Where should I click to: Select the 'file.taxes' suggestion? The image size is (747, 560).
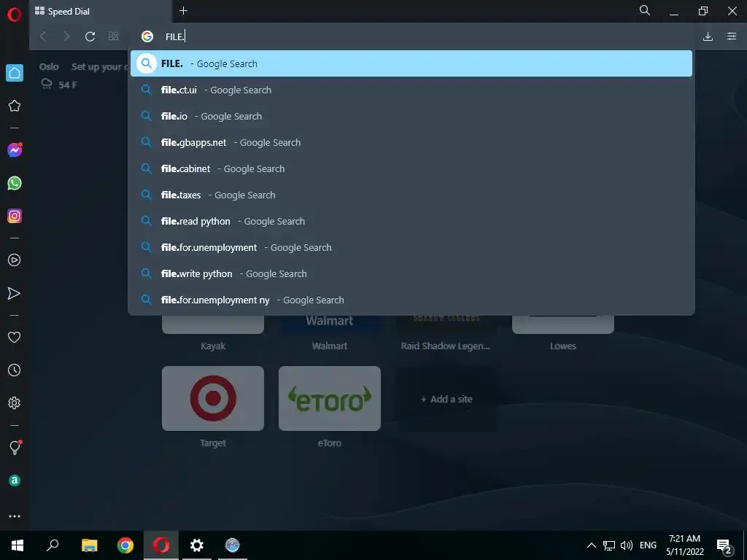(411, 195)
